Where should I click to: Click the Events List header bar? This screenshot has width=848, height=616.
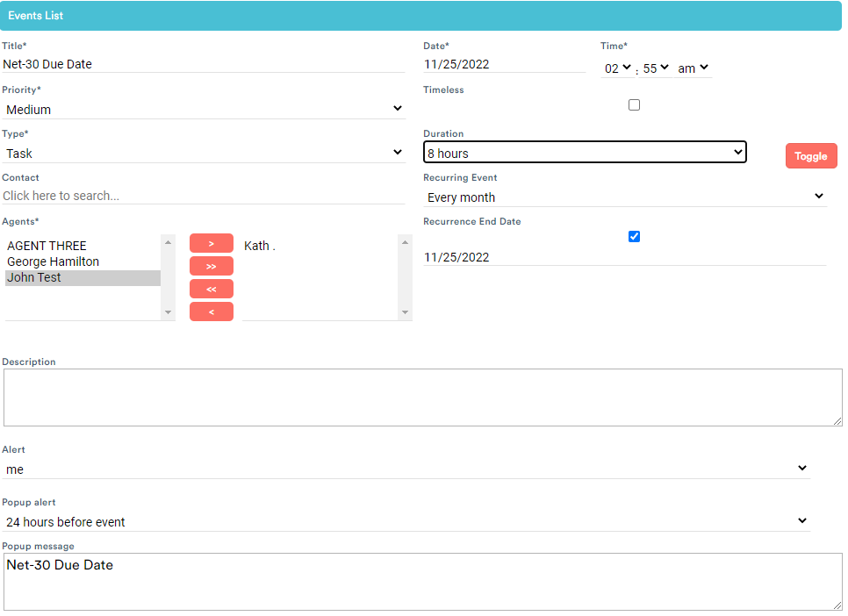coord(421,15)
